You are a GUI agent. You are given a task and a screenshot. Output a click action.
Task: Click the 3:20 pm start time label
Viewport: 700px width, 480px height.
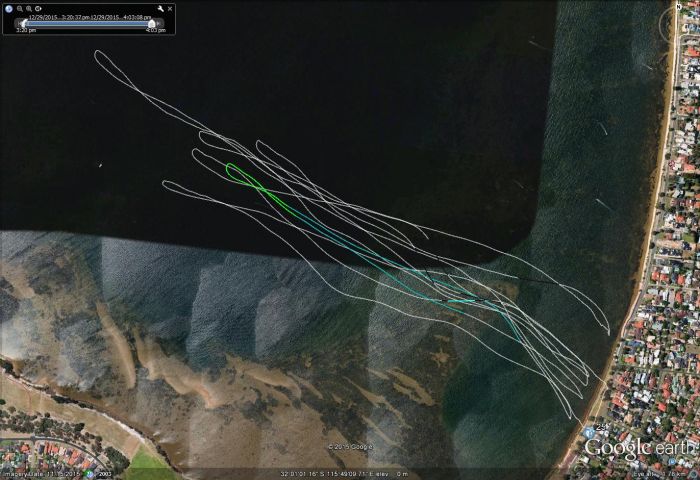coord(25,31)
